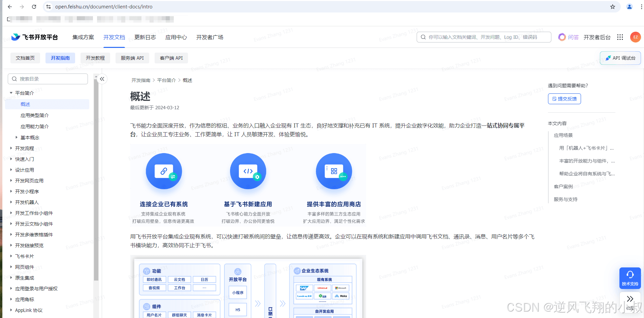Expand the 基本概念 tree node
The image size is (644, 318).
point(17,138)
